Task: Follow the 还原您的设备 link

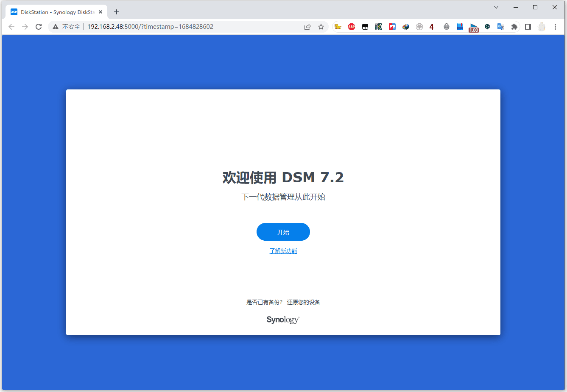Action: click(304, 302)
